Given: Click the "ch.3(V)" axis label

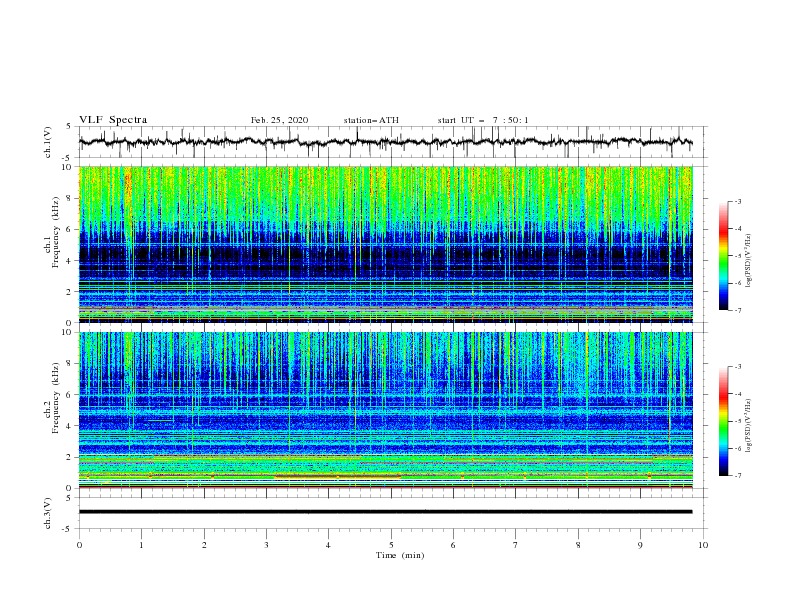Looking at the screenshot, I should (48, 513).
